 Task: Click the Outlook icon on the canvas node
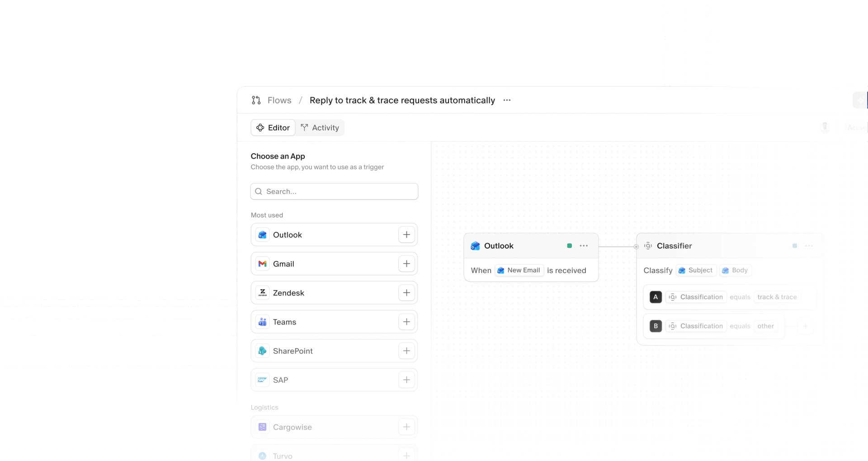[475, 246]
